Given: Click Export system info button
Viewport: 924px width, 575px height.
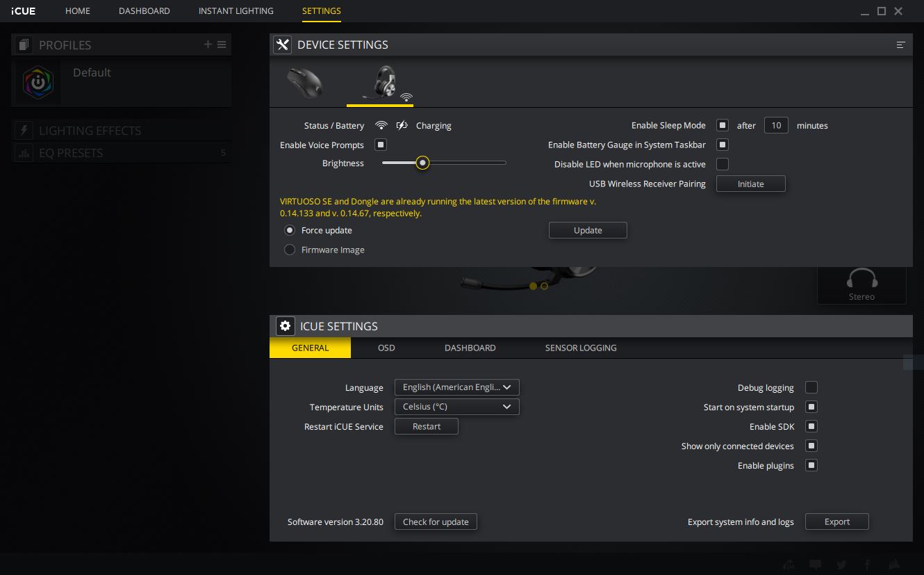Looking at the screenshot, I should [x=837, y=521].
